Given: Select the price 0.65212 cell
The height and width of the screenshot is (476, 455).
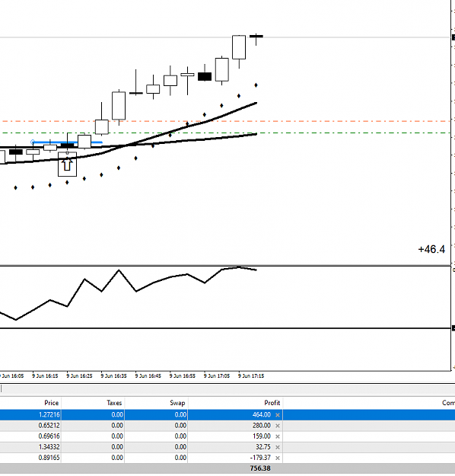Looking at the screenshot, I should (x=49, y=426).
